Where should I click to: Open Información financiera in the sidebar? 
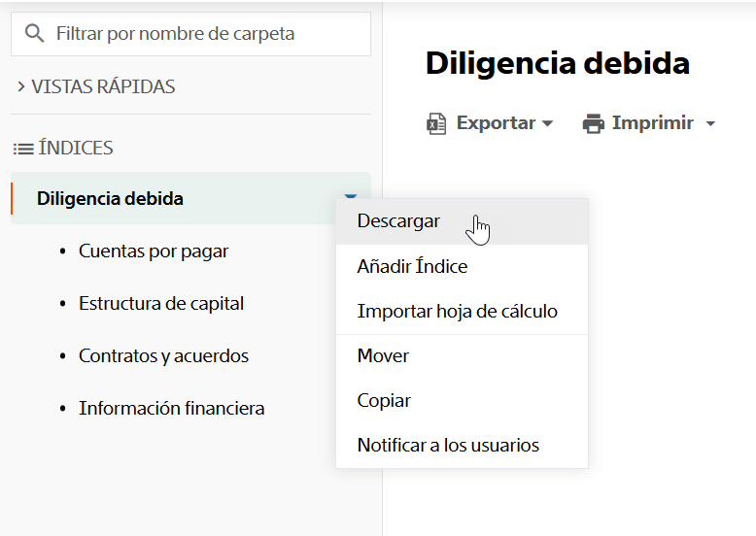(172, 409)
